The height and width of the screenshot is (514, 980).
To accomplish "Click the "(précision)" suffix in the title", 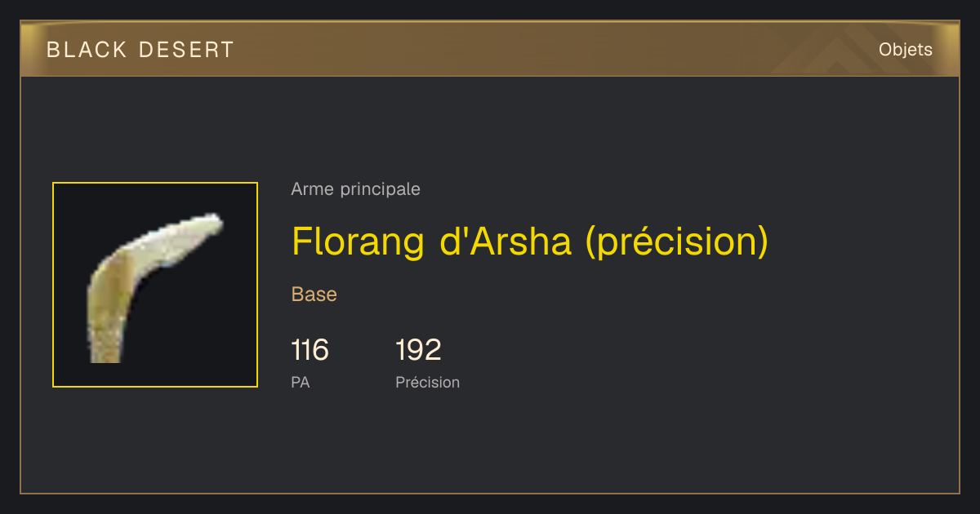I will pos(677,242).
